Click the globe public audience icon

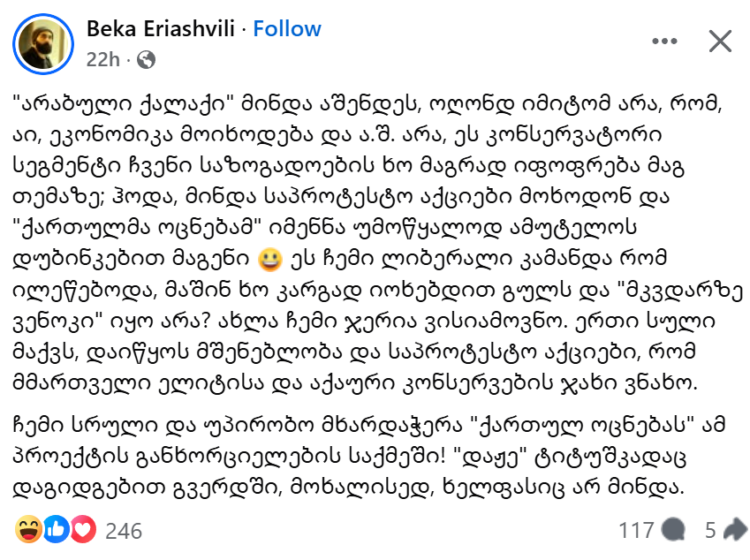coord(147,59)
